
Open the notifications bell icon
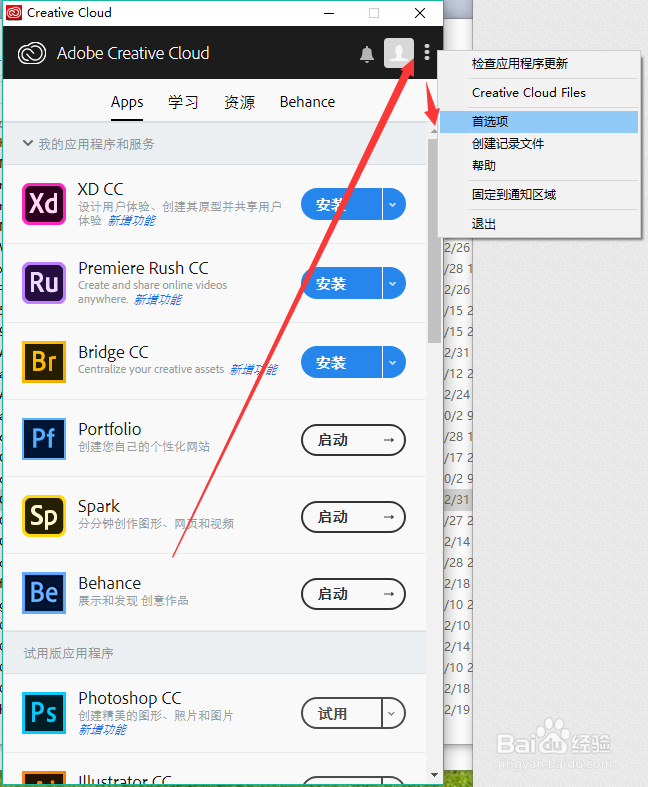click(x=367, y=54)
